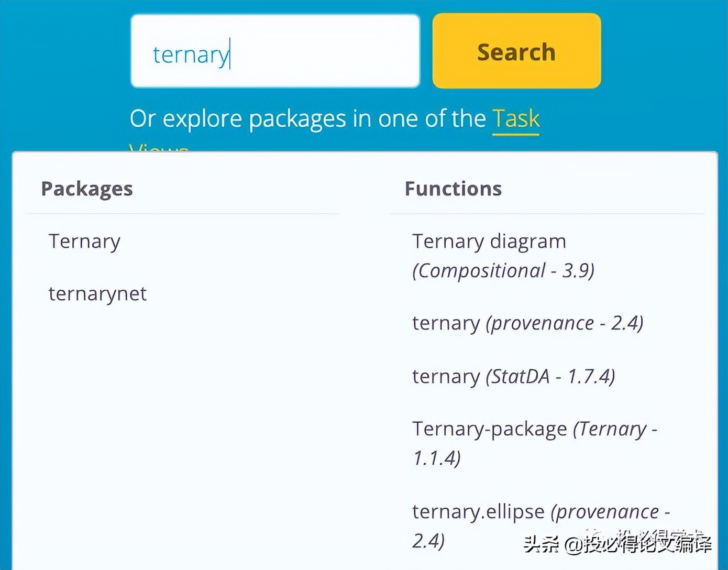Image resolution: width=728 pixels, height=570 pixels.
Task: Place cursor after typed word ternary
Action: point(230,54)
